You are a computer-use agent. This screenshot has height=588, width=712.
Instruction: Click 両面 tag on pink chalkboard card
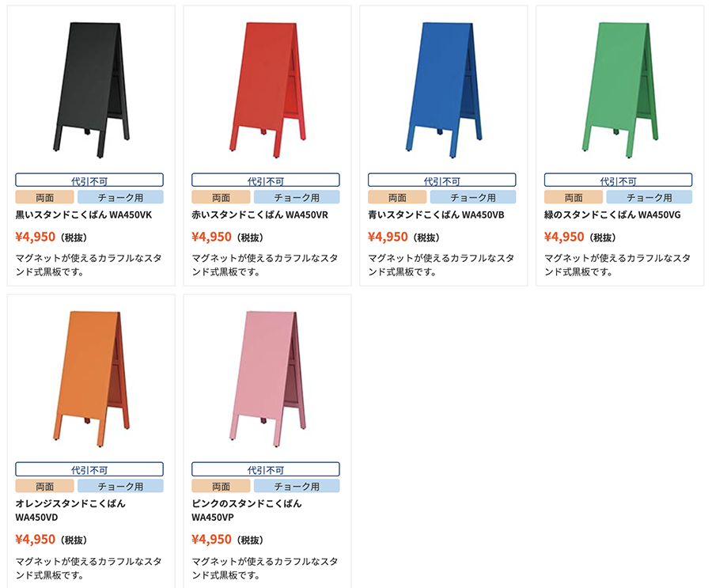(221, 486)
